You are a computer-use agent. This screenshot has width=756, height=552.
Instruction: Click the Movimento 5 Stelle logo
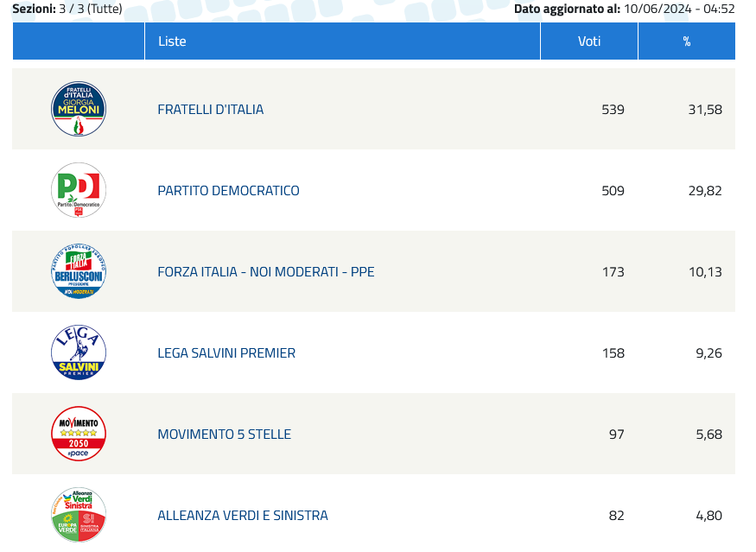[79, 434]
